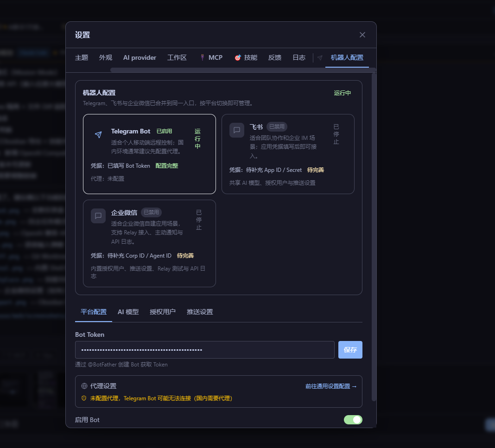
Task: Switch to the AI 模型 sub-tab
Action: click(x=128, y=312)
